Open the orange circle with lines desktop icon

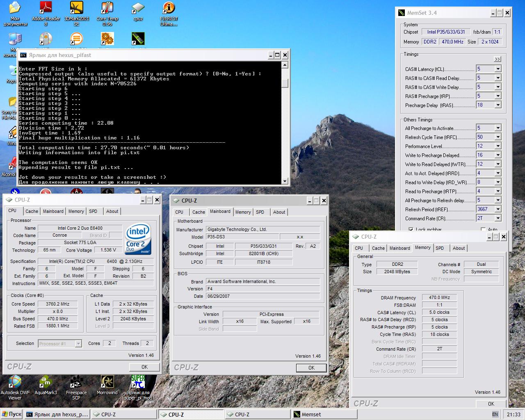76,39
